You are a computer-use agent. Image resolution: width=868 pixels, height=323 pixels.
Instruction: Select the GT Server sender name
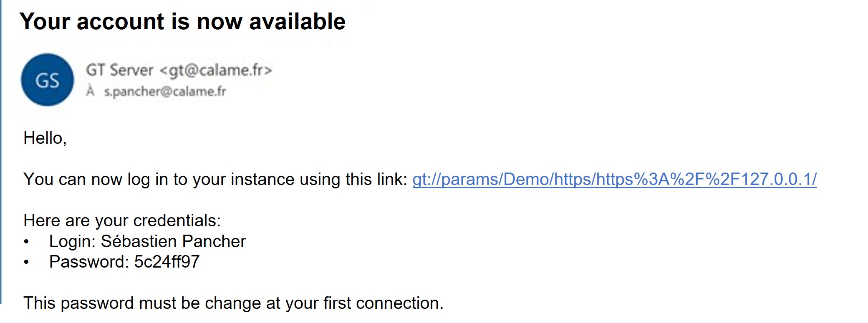[x=120, y=70]
